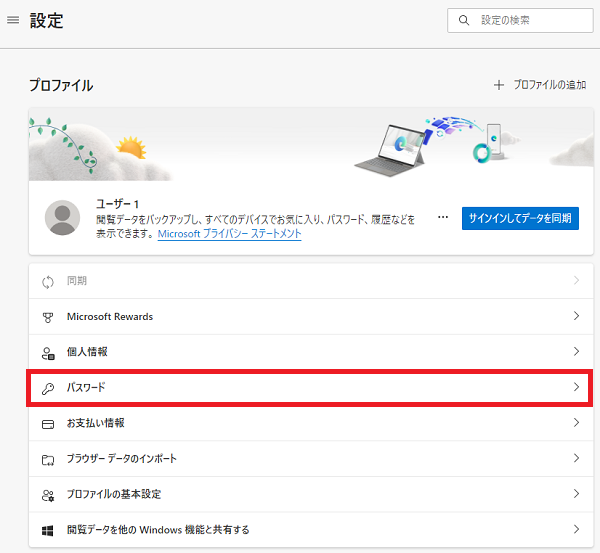Expand the パスワード row chevron
Viewport: 600px width, 553px height.
[576, 387]
